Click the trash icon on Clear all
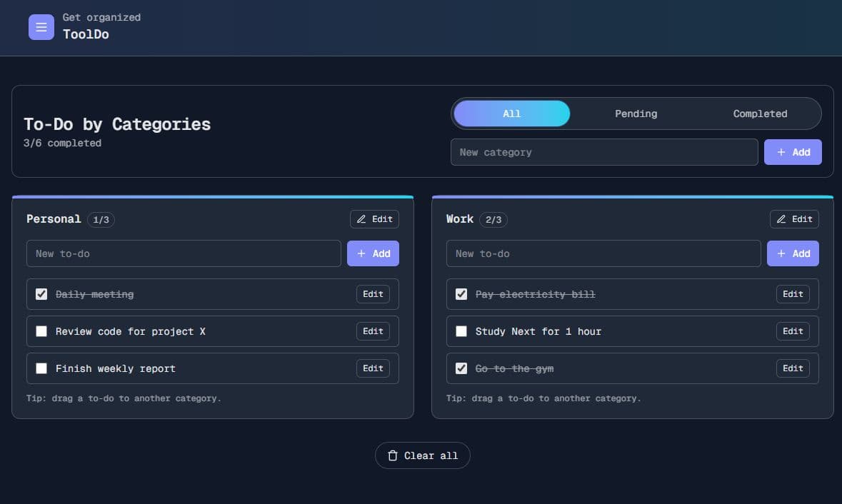This screenshot has width=842, height=504. click(392, 455)
